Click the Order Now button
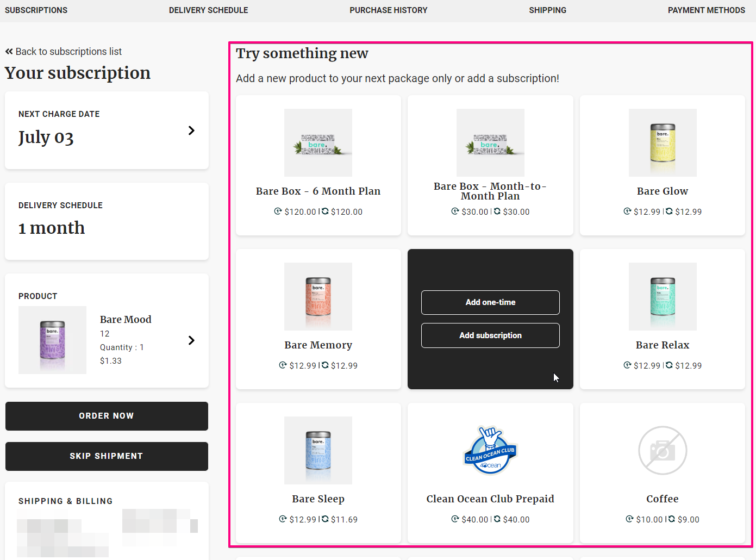Screen dimensions: 756x560 point(107,416)
